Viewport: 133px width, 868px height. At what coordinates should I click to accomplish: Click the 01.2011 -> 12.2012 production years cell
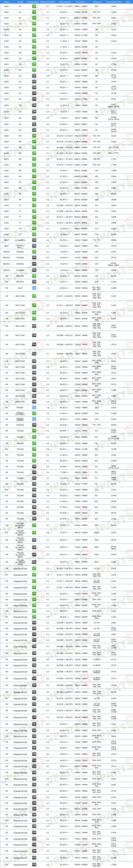pyautogui.click(x=64, y=6)
